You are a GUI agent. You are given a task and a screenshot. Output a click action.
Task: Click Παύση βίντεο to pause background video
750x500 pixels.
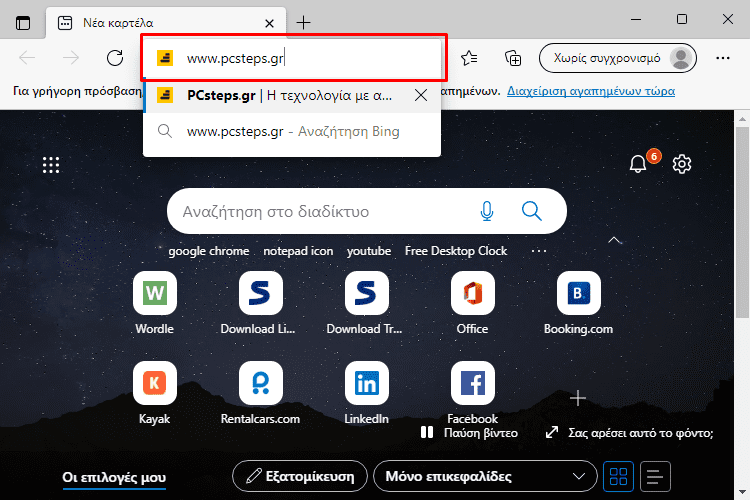[x=469, y=433]
